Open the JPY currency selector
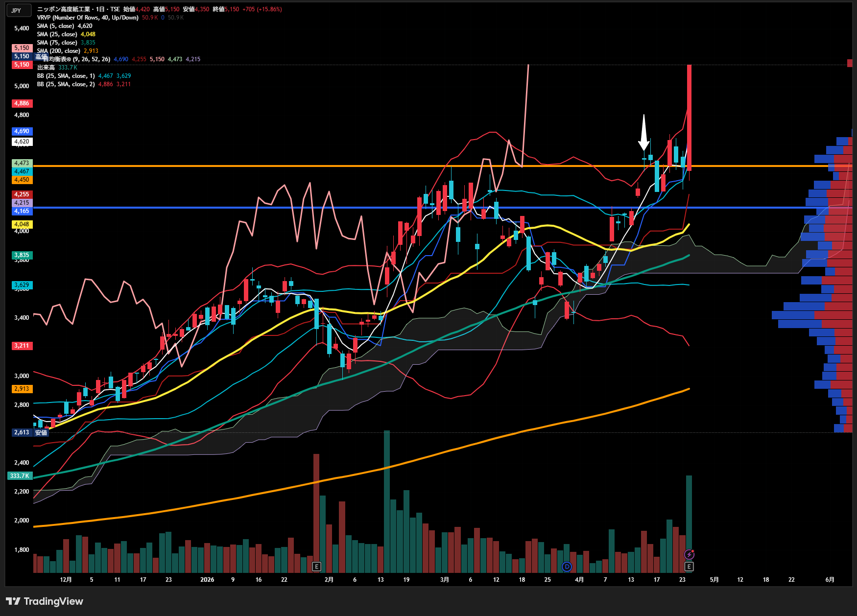The image size is (857, 616). pyautogui.click(x=19, y=10)
